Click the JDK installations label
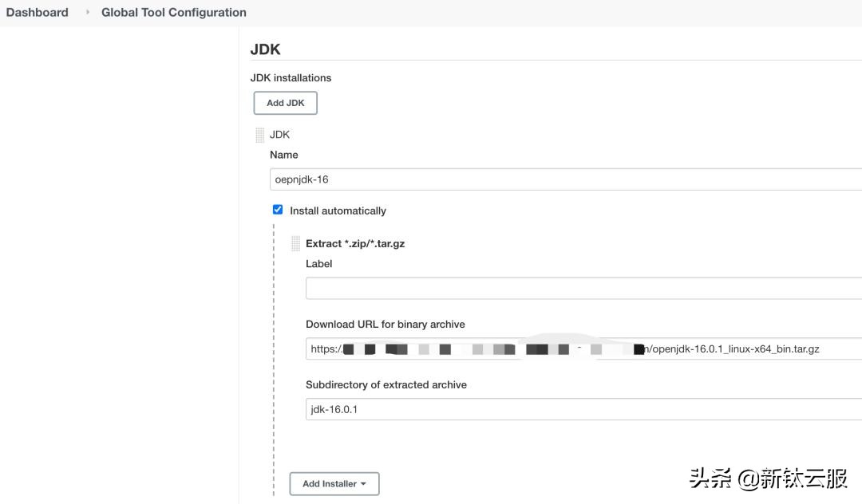 [290, 77]
